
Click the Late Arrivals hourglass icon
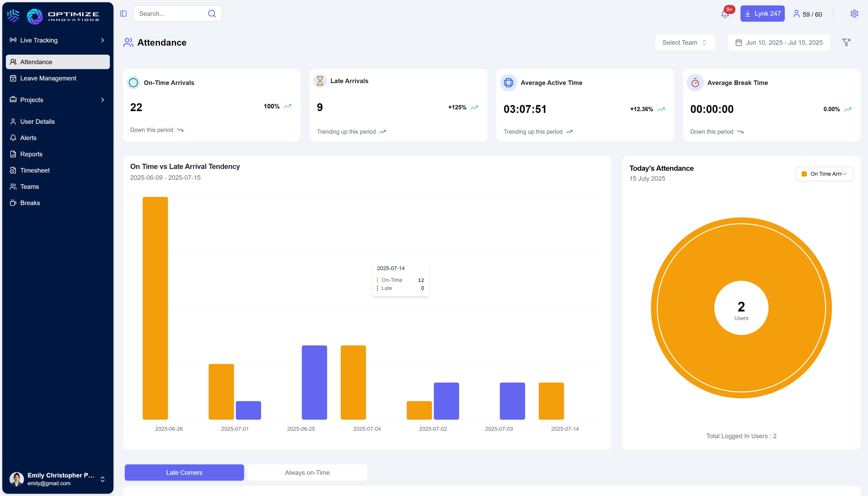click(x=320, y=81)
